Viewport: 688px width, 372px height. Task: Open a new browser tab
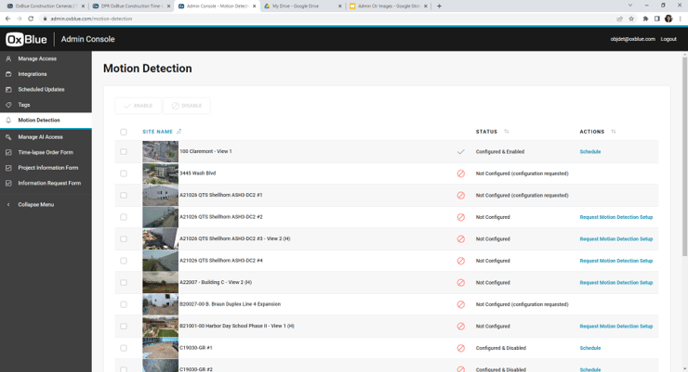(x=439, y=6)
